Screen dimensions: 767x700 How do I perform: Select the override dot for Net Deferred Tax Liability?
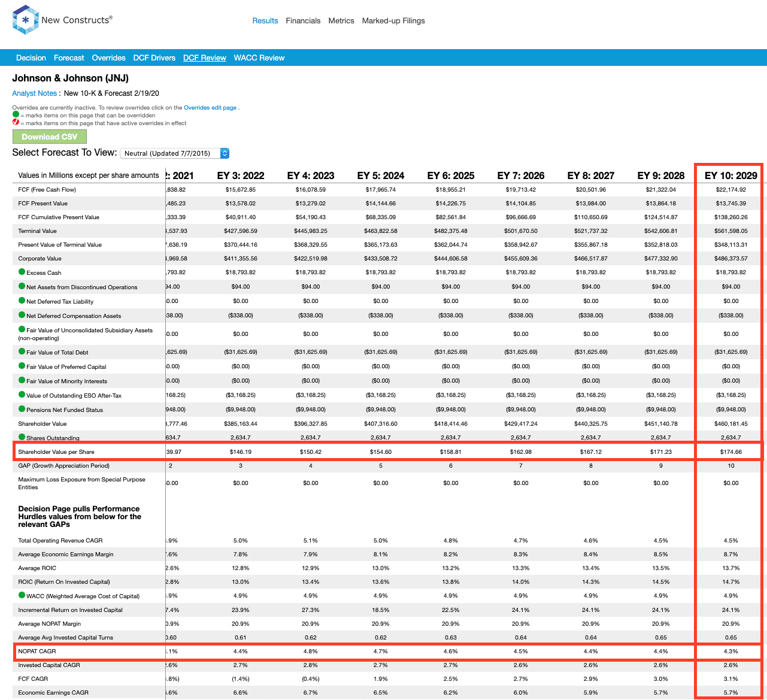(22, 301)
